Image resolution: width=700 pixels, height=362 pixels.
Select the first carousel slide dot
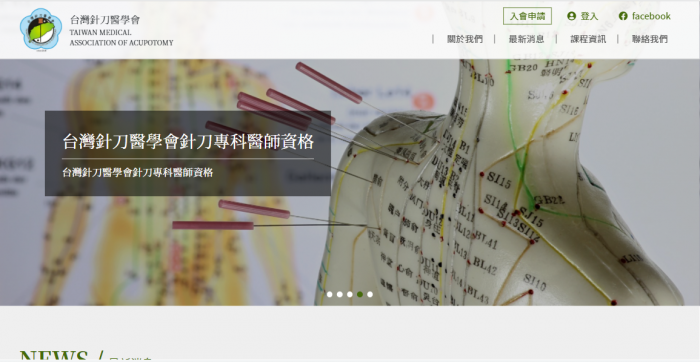329,294
